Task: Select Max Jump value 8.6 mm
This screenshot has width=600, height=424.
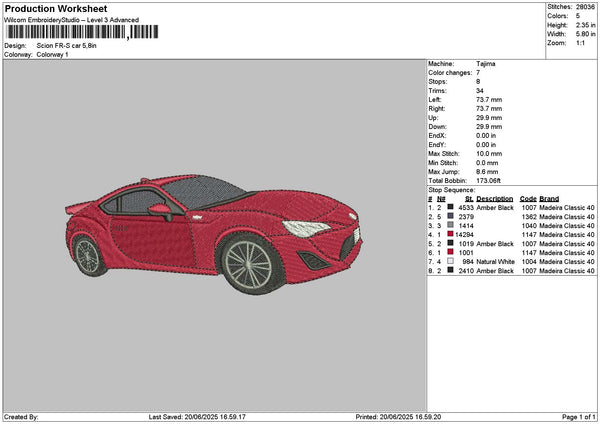Action: click(x=487, y=172)
